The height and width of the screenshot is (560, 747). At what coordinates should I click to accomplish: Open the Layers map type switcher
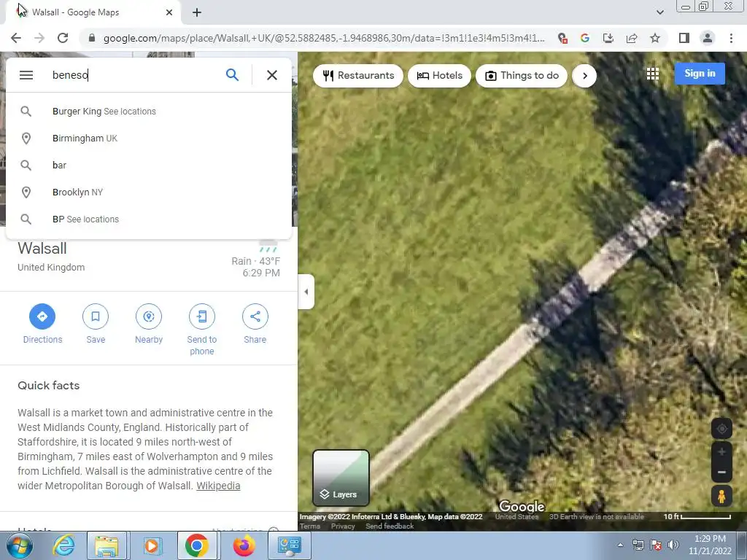[341, 478]
